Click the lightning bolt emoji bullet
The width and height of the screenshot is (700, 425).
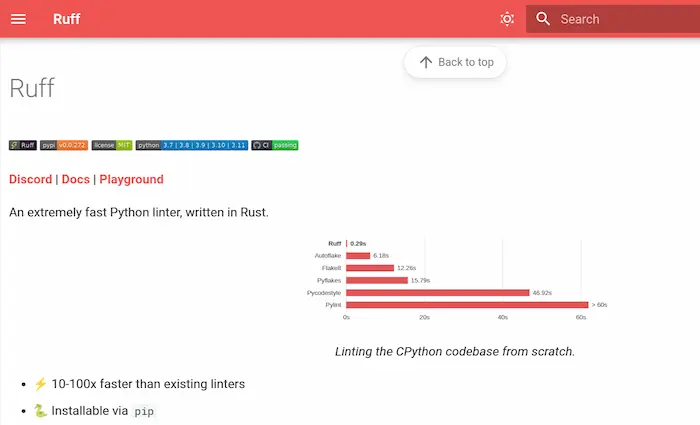pyautogui.click(x=40, y=384)
